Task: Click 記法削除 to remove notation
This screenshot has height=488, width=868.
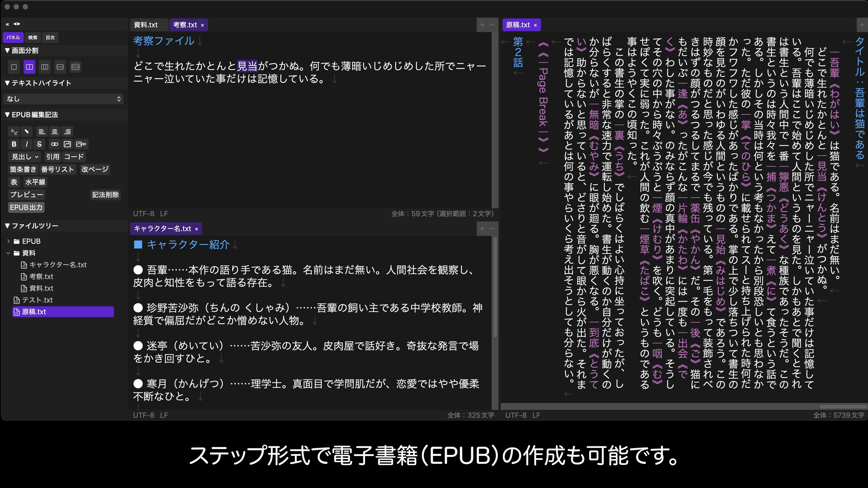Action: point(106,195)
